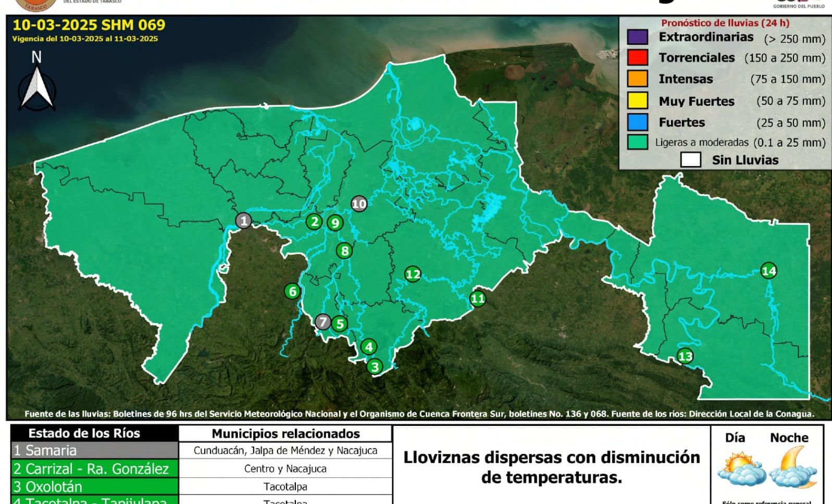The height and width of the screenshot is (504, 832).
Task: Click river station marker 4 on map
Action: click(369, 347)
